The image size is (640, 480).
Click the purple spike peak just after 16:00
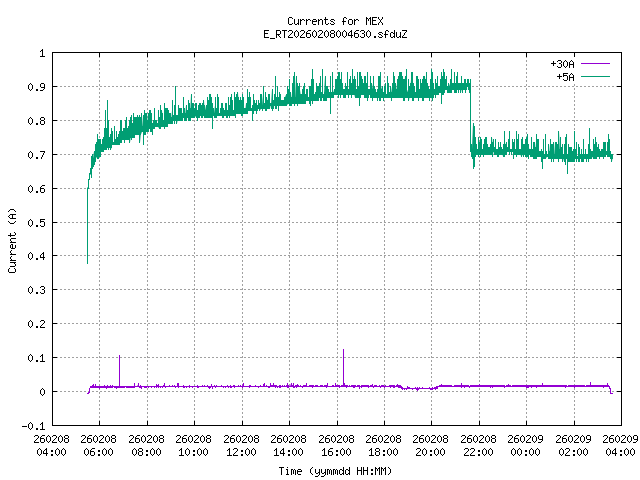click(343, 350)
